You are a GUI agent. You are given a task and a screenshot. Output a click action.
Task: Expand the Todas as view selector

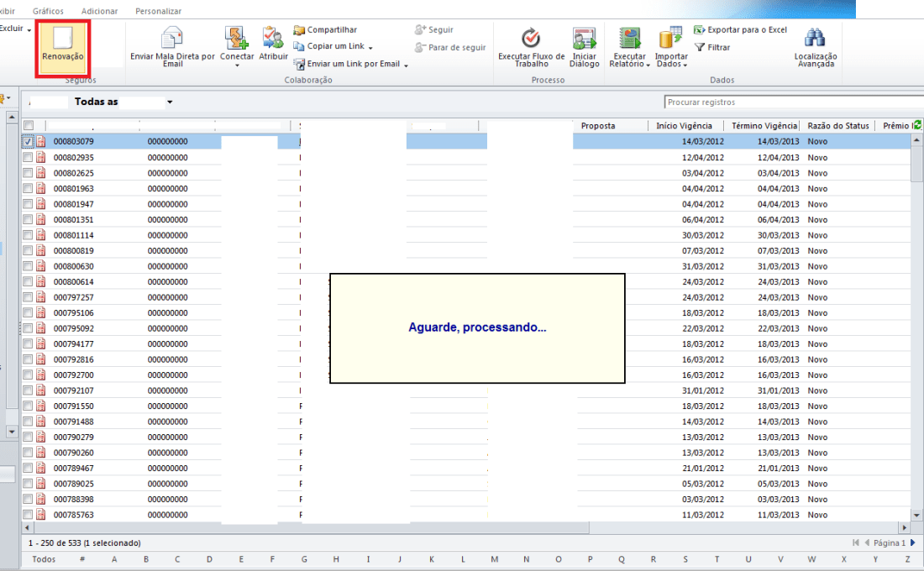pyautogui.click(x=170, y=101)
